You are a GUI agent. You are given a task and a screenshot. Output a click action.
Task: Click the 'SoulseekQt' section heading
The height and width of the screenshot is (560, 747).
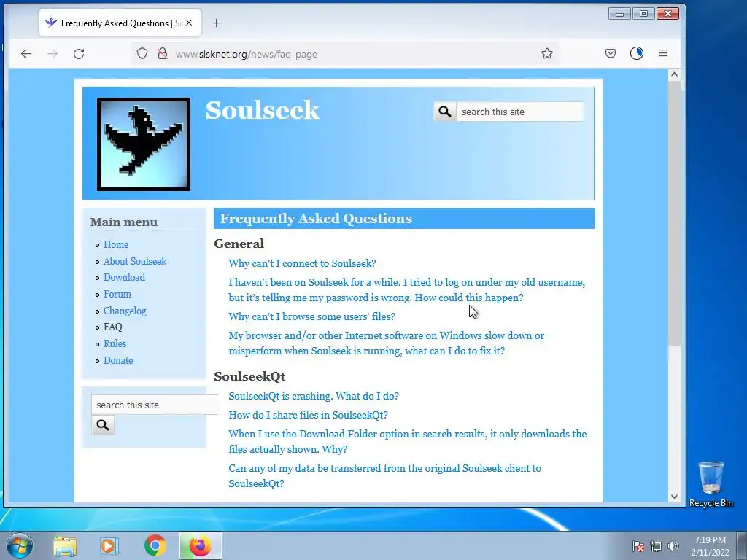pyautogui.click(x=249, y=376)
